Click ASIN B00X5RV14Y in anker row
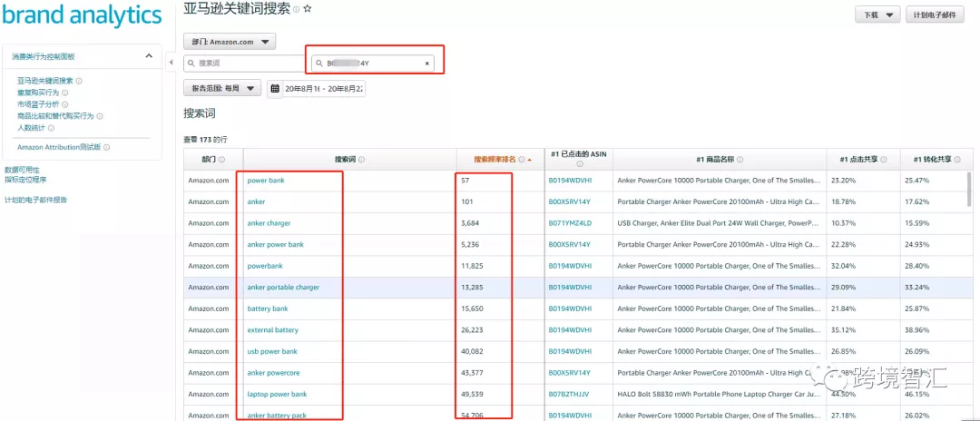 tap(569, 201)
